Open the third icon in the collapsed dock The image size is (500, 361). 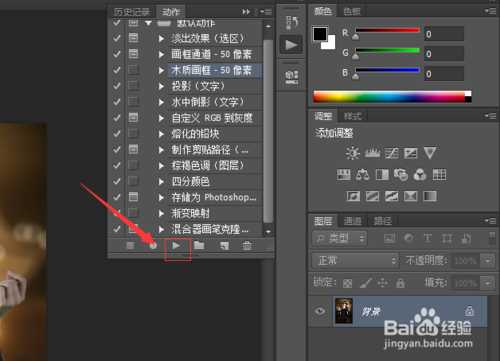291,77
